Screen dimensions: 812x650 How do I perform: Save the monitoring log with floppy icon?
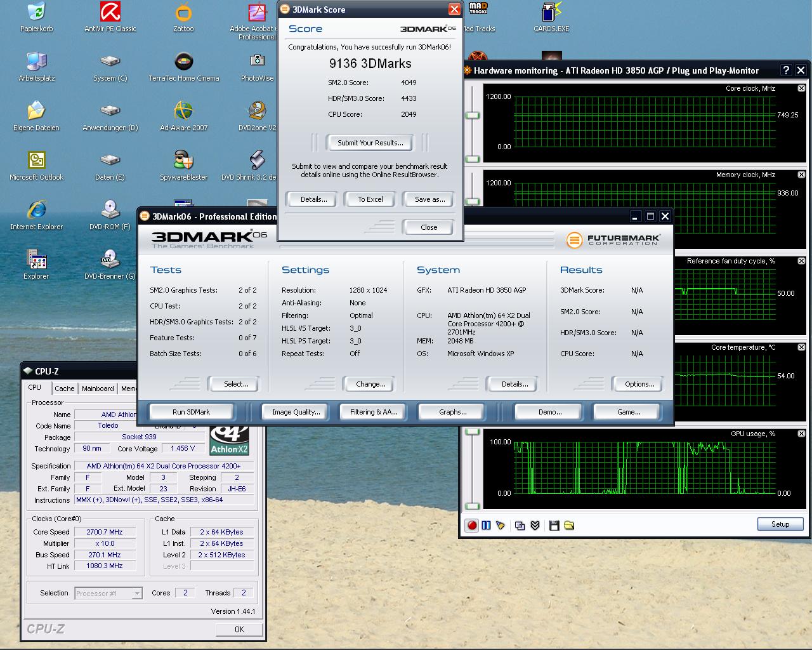(x=554, y=526)
